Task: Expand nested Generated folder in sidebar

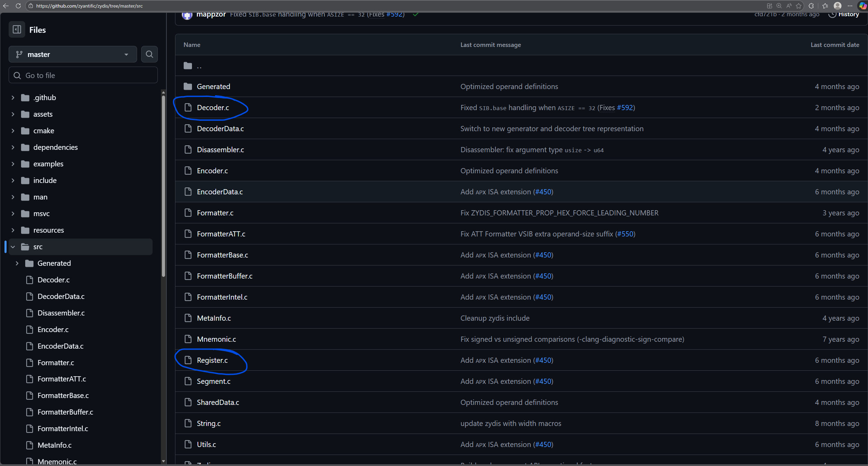Action: [17, 263]
